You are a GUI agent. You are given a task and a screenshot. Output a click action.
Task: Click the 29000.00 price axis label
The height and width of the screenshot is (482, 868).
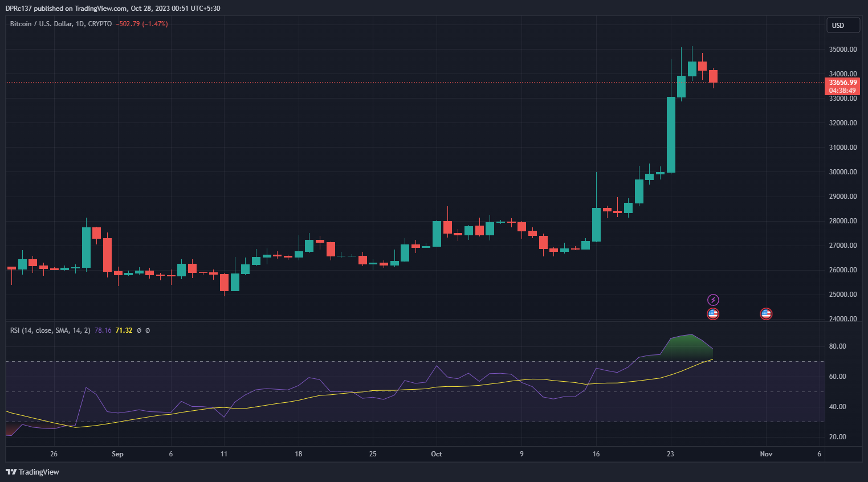[843, 197]
